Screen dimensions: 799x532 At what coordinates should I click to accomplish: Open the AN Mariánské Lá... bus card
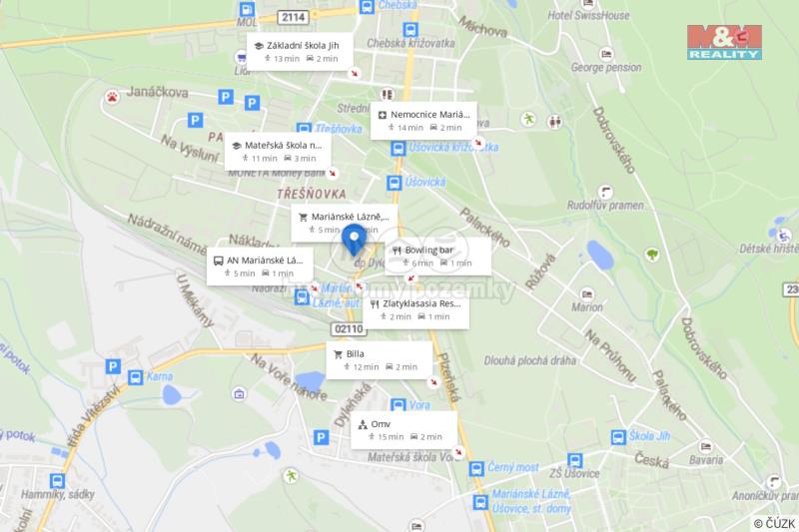tap(260, 266)
